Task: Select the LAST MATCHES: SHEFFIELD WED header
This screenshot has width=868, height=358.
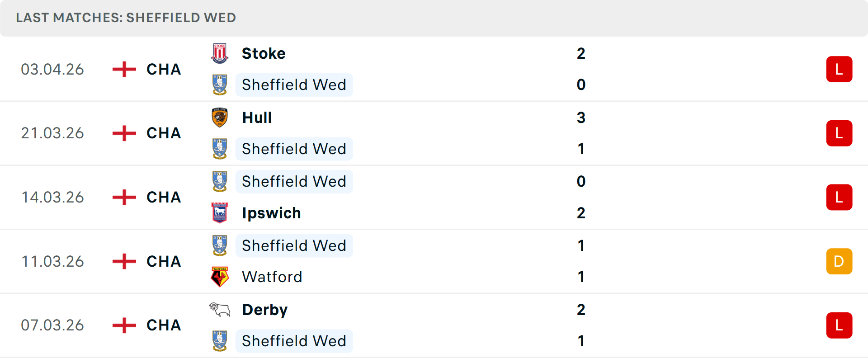Action: pyautogui.click(x=126, y=18)
